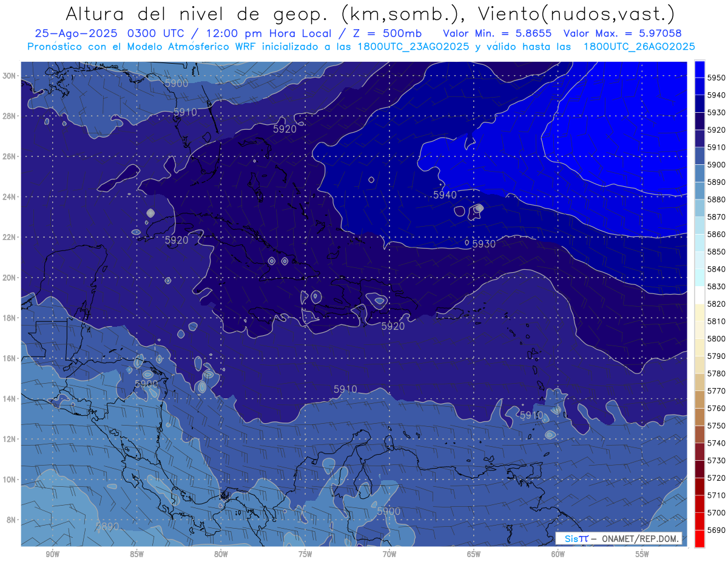Click the 18N latitude label

click(8, 318)
